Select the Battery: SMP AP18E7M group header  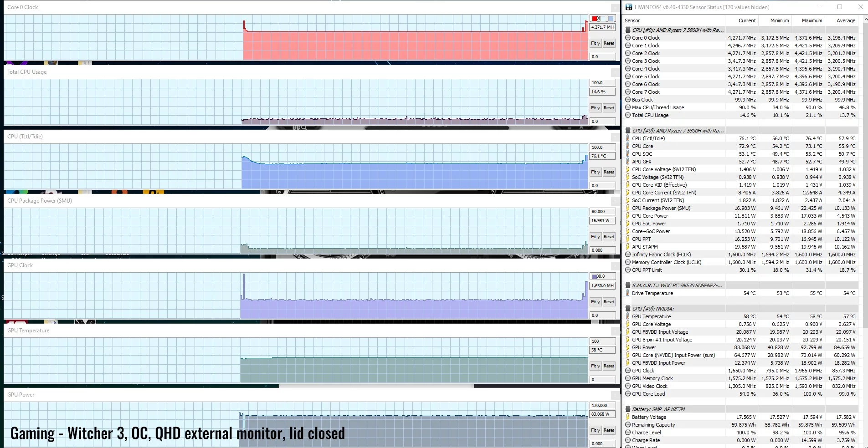[658, 409]
